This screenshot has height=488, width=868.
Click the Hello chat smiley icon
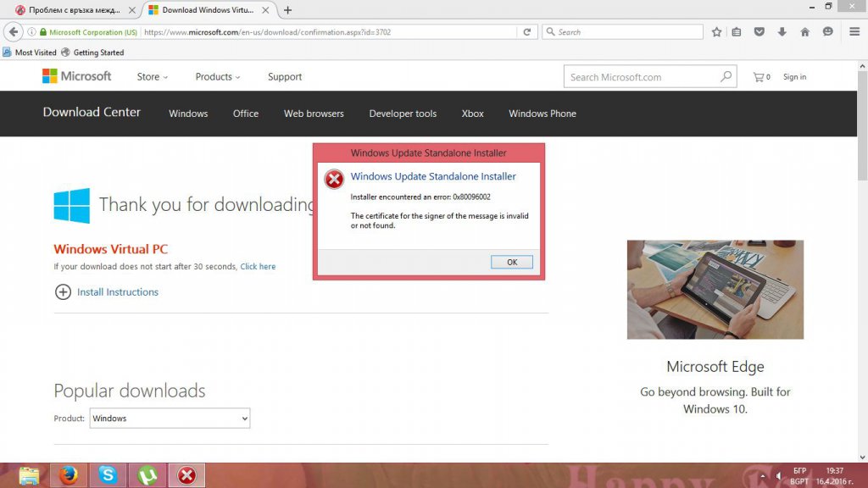827,32
